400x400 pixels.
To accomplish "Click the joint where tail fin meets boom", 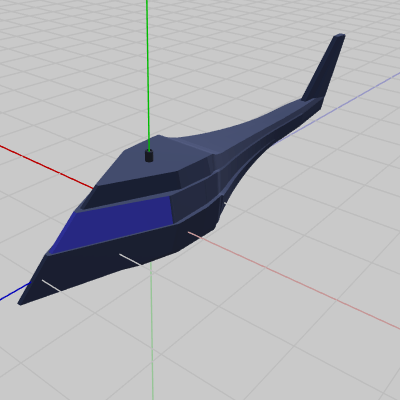I will click(x=312, y=99).
